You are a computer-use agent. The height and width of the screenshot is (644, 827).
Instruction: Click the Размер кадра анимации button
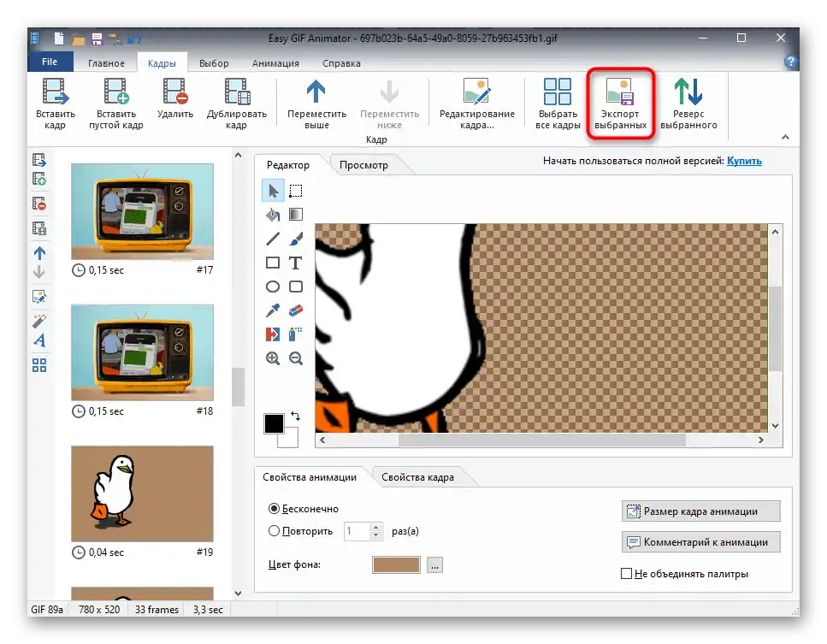700,511
